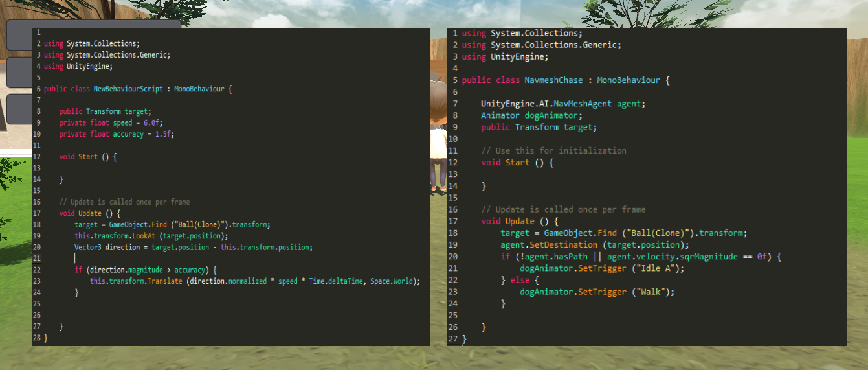This screenshot has height=370, width=868.
Task: Click 'void Start ()' in right panel
Action: tap(517, 162)
